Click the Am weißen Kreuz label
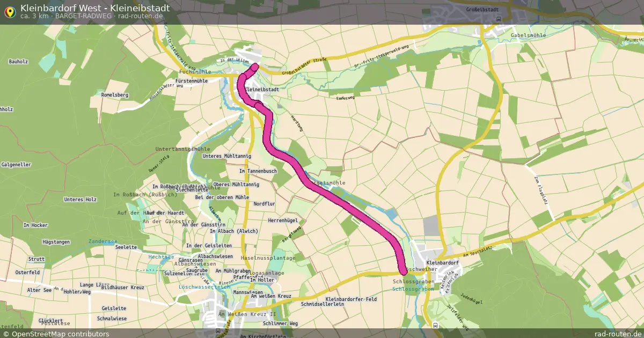The height and width of the screenshot is (338, 644). (x=270, y=296)
